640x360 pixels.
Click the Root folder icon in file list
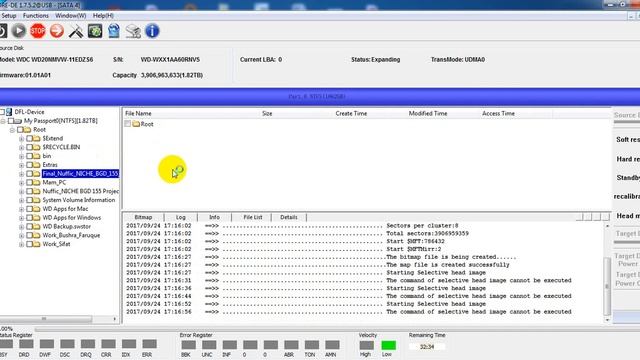pyautogui.click(x=136, y=124)
